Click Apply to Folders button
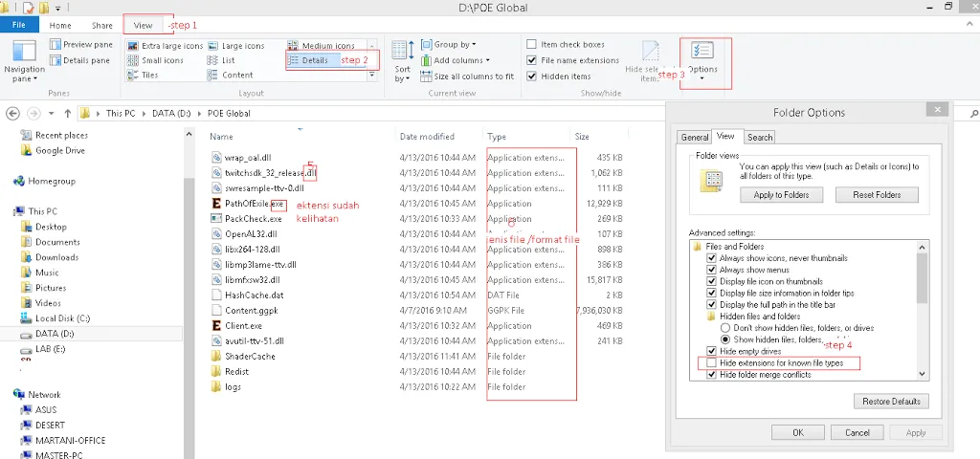Image resolution: width=980 pixels, height=459 pixels. tap(781, 195)
